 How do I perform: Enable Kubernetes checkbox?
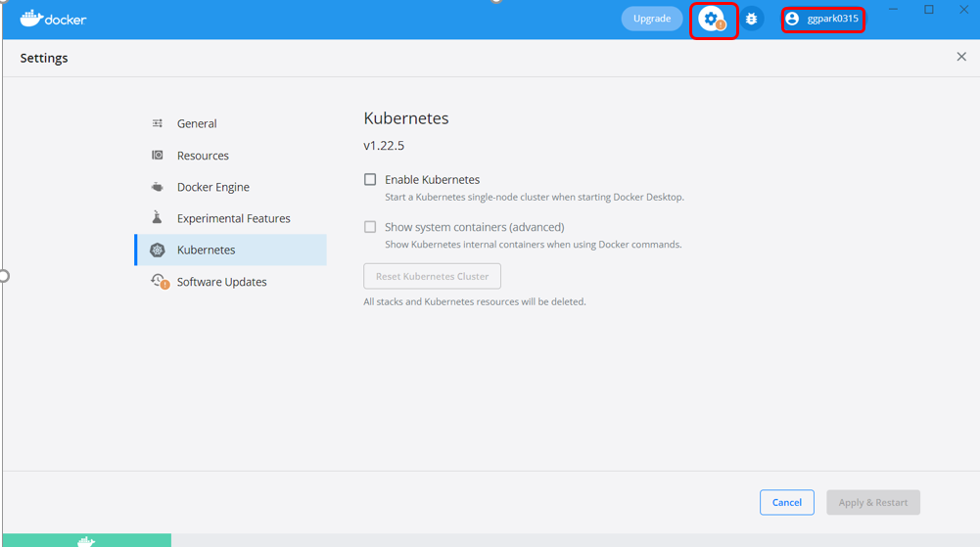[370, 180]
